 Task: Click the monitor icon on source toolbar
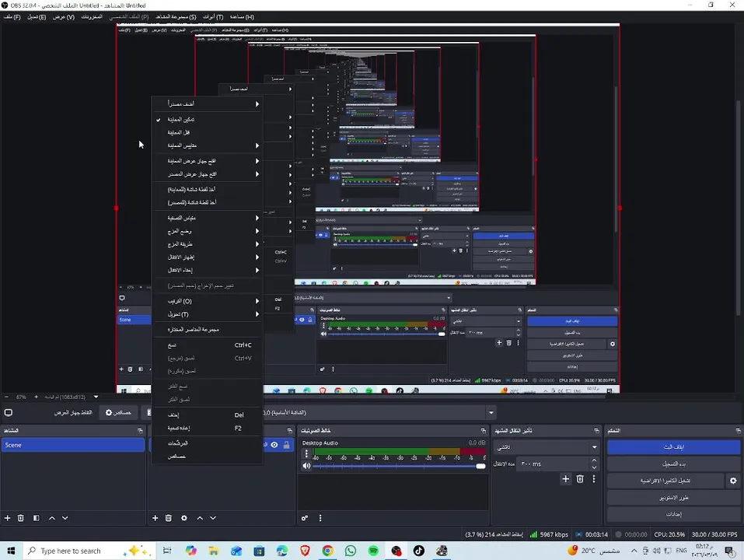click(x=8, y=412)
